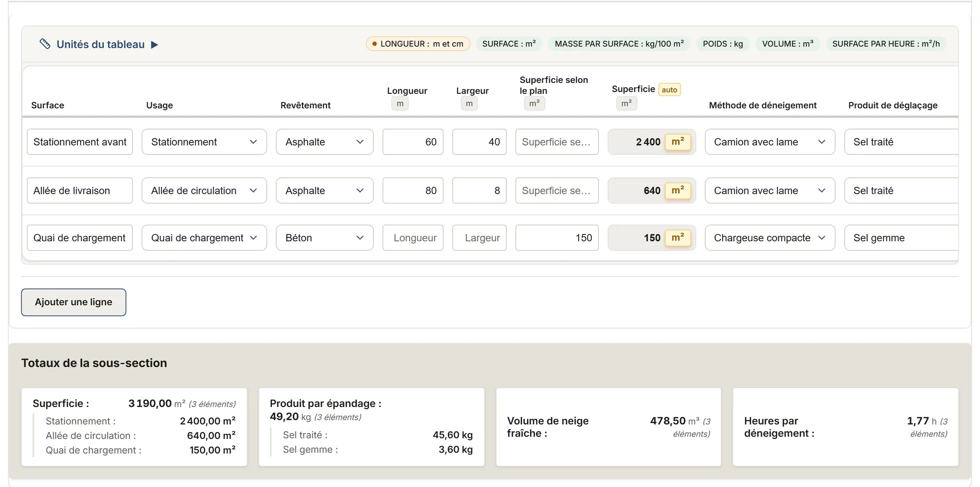
Task: Click the m² unit badge beside 640
Action: 678,190
